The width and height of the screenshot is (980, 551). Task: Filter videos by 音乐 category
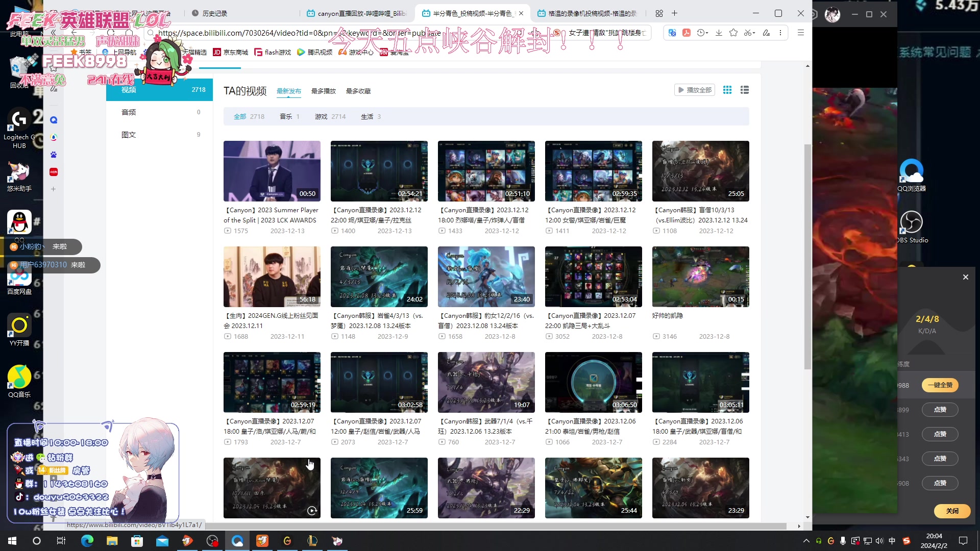(x=289, y=117)
